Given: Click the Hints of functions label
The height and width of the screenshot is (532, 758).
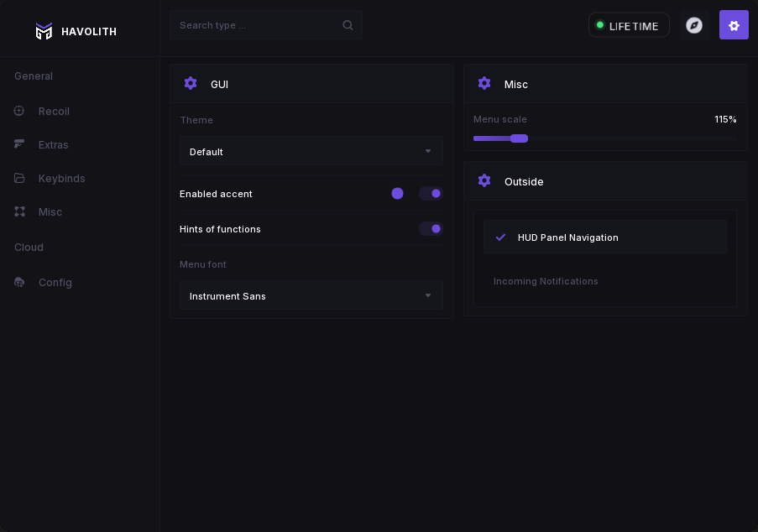Looking at the screenshot, I should click(x=220, y=229).
